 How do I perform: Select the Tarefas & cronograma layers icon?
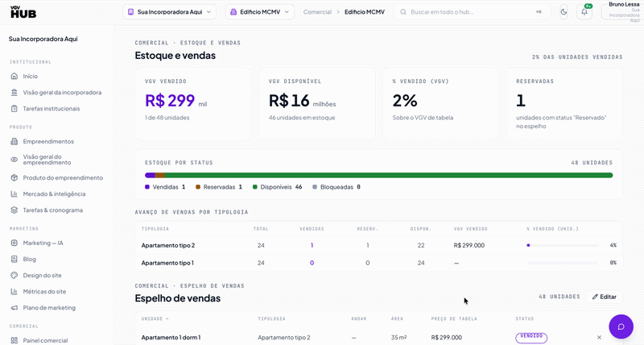[x=14, y=210]
